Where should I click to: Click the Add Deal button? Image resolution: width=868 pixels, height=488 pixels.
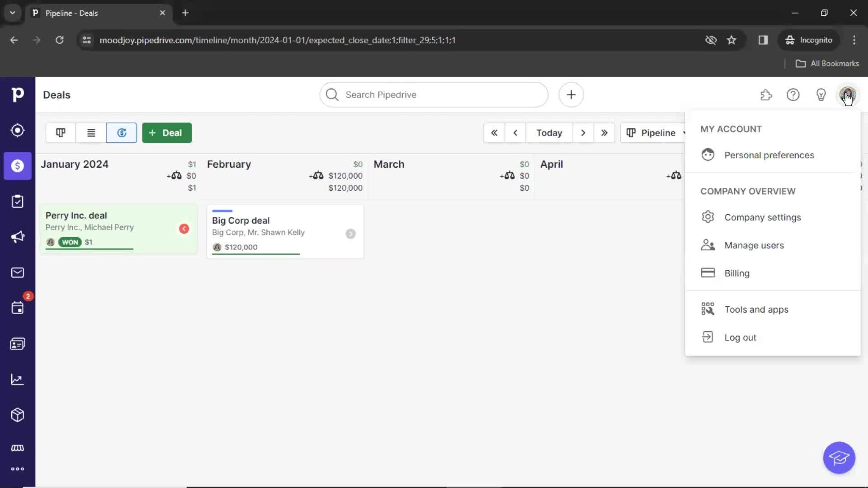pos(166,132)
